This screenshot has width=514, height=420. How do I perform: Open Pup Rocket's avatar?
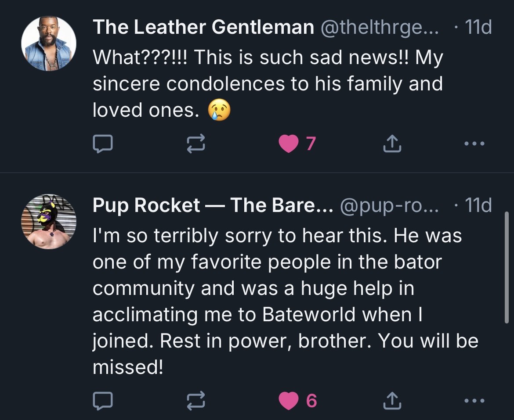[49, 222]
